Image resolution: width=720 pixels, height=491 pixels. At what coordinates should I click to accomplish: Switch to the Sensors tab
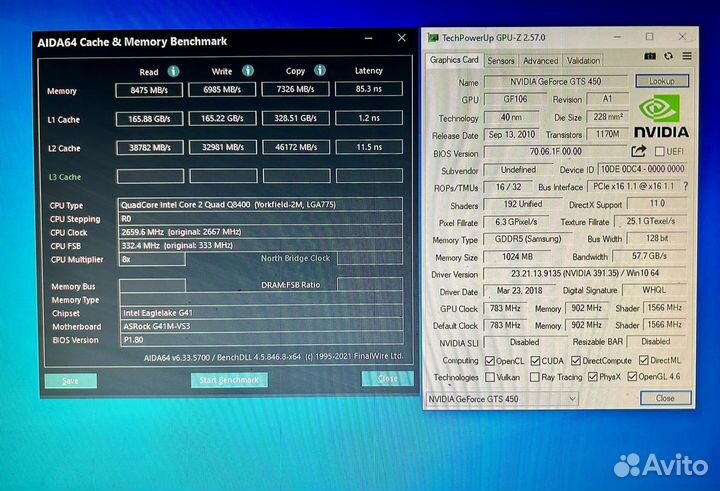pos(501,61)
